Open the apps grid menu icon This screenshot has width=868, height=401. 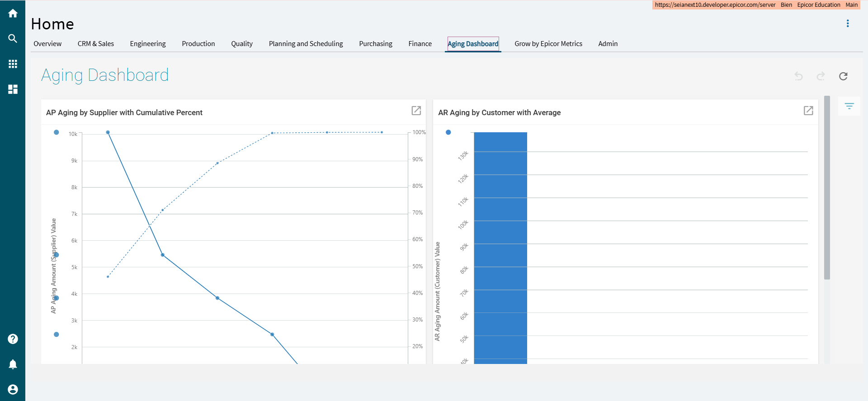coord(13,64)
